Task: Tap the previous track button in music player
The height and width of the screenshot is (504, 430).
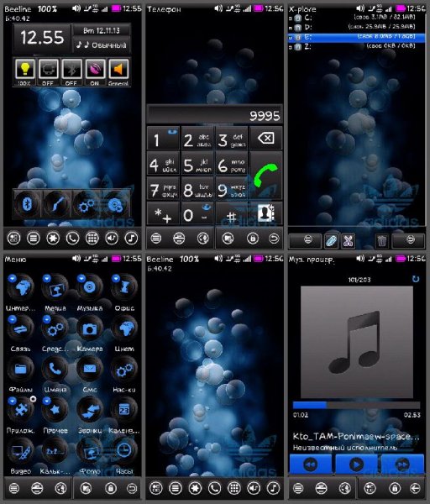Action: click(x=311, y=465)
